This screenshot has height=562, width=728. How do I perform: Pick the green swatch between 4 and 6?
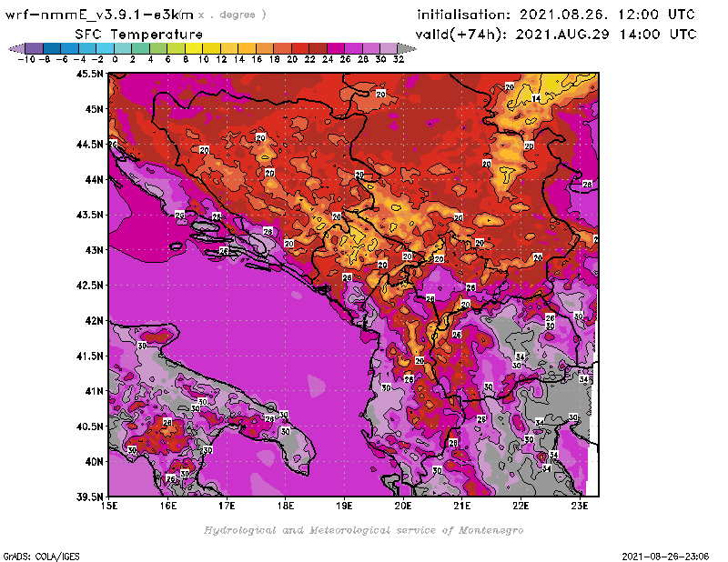pyautogui.click(x=158, y=48)
